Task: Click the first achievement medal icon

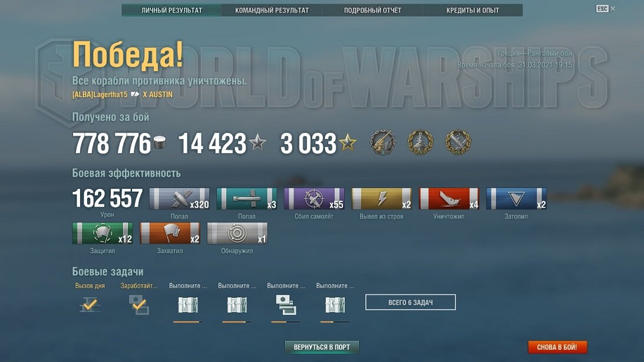Action: [382, 142]
